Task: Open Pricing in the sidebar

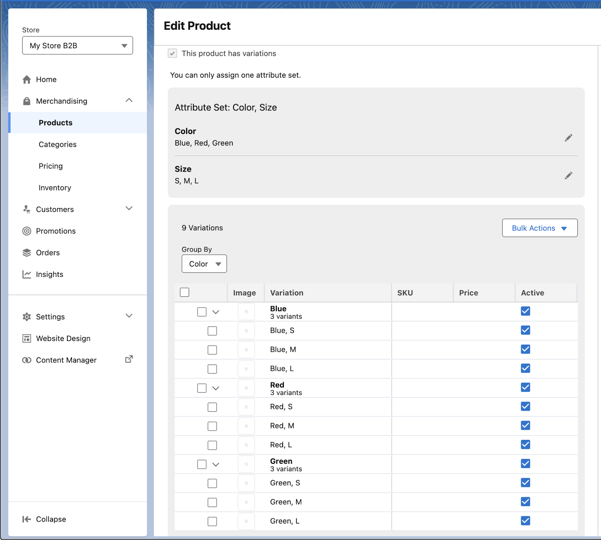Action: pos(51,166)
